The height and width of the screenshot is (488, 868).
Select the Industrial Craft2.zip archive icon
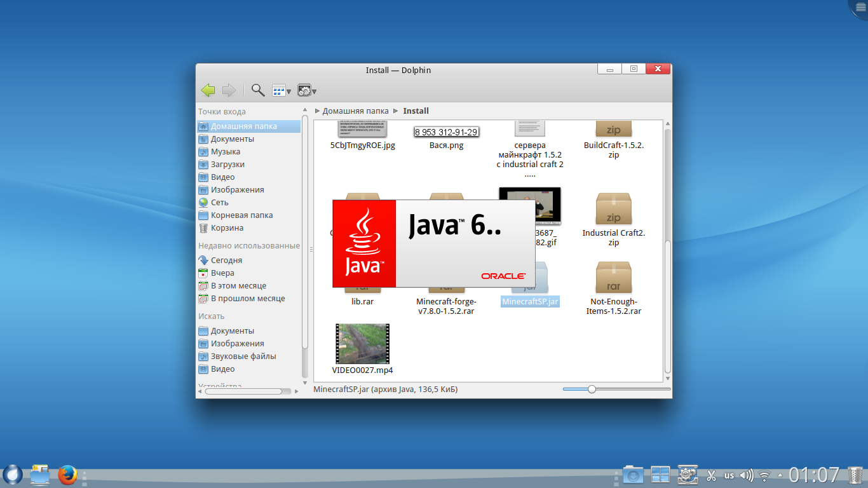(613, 209)
